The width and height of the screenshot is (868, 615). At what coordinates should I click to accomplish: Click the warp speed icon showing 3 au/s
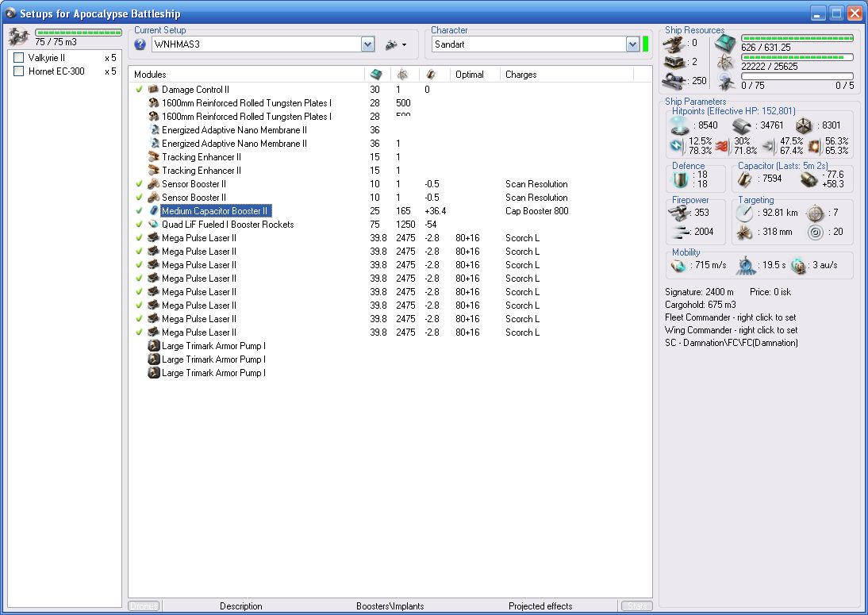pyautogui.click(x=798, y=266)
